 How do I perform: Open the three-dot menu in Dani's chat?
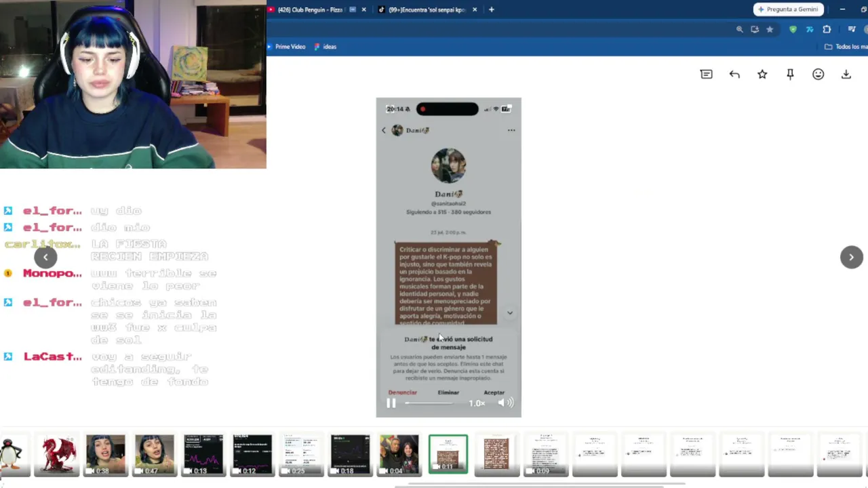[511, 130]
